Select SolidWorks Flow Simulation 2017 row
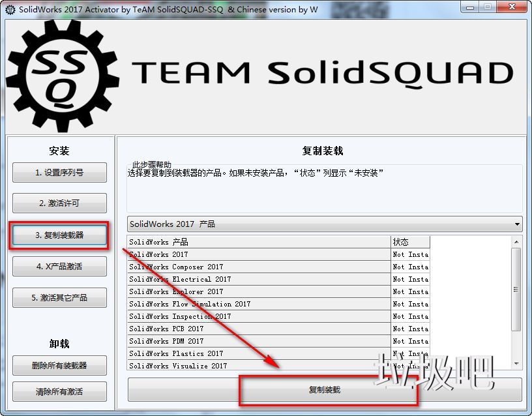Image resolution: width=532 pixels, height=416 pixels. click(259, 304)
